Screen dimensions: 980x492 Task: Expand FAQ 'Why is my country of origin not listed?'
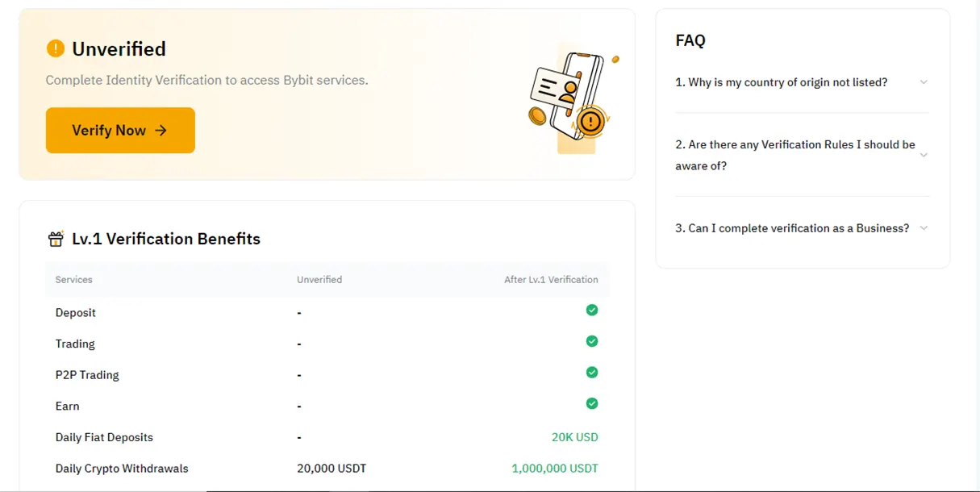coord(802,82)
